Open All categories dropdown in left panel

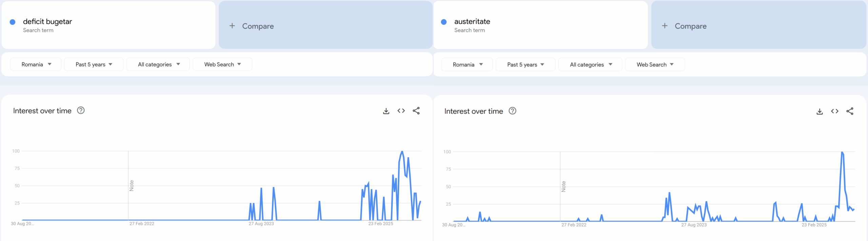click(x=158, y=64)
